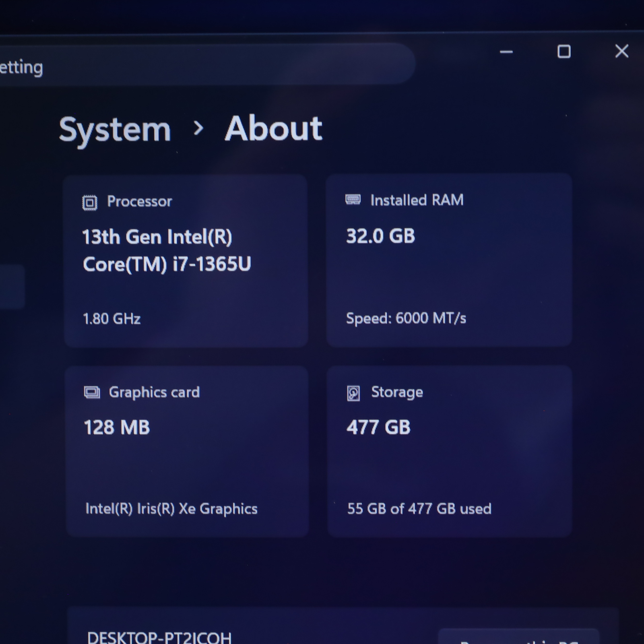Open the Installed RAM info card
The image size is (644, 644).
click(x=449, y=260)
